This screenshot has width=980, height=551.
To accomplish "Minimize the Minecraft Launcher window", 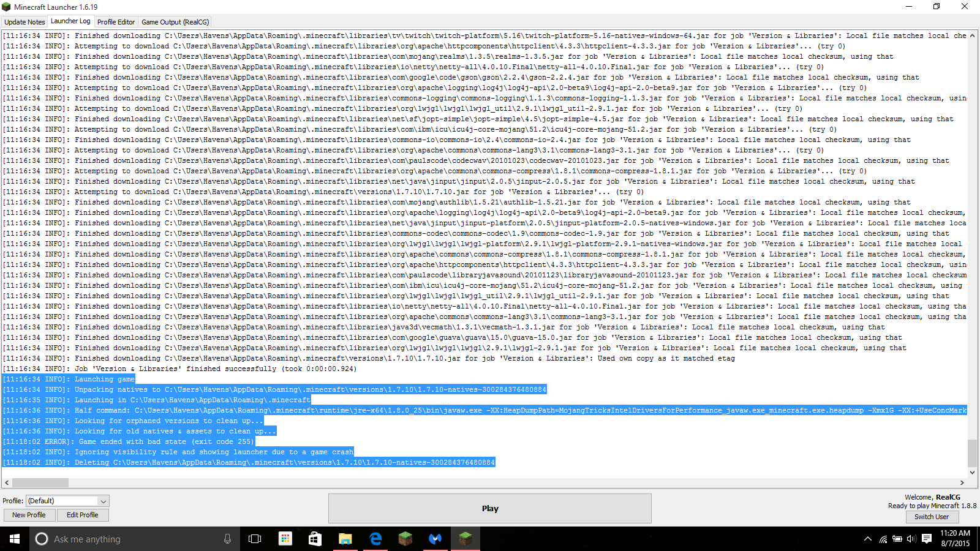I will click(x=908, y=6).
